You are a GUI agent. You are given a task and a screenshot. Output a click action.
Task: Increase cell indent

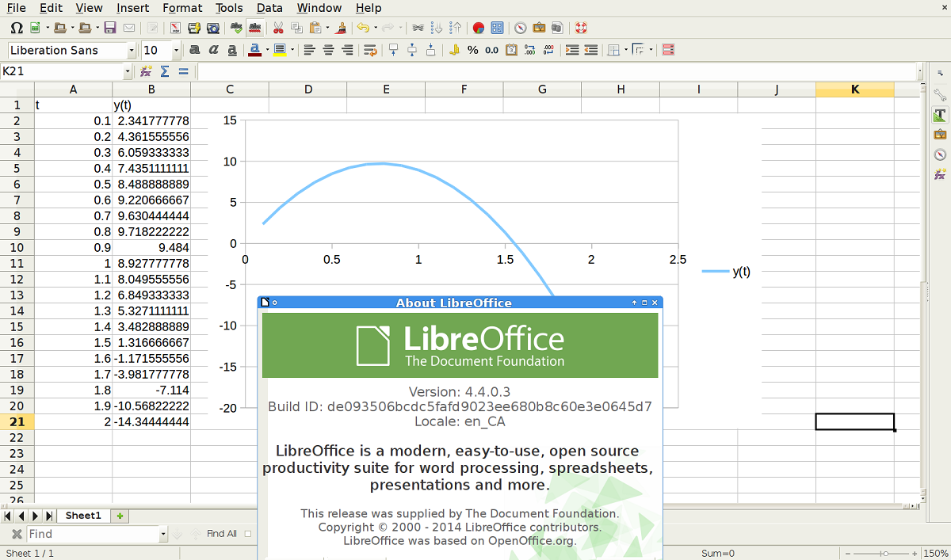click(572, 50)
